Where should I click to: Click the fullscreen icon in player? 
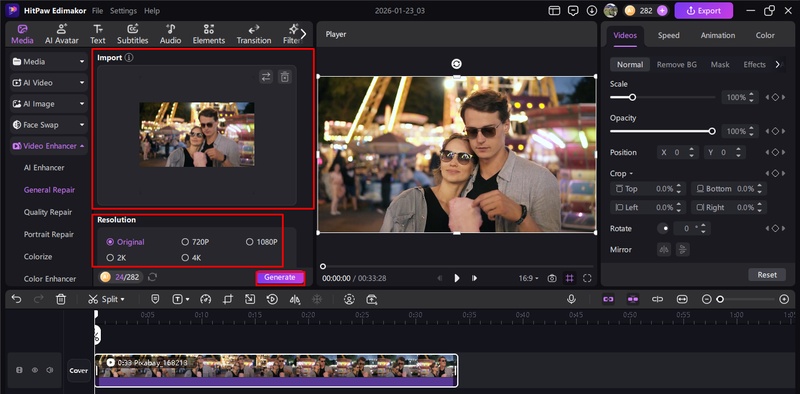pyautogui.click(x=587, y=278)
